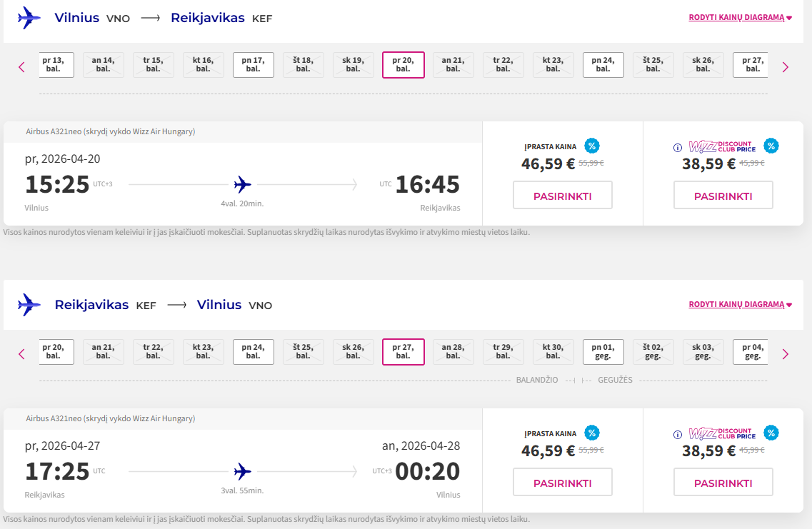Choose Wizz Discount Club price for outbound flight
Screen dimensions: 812x529
723,196
